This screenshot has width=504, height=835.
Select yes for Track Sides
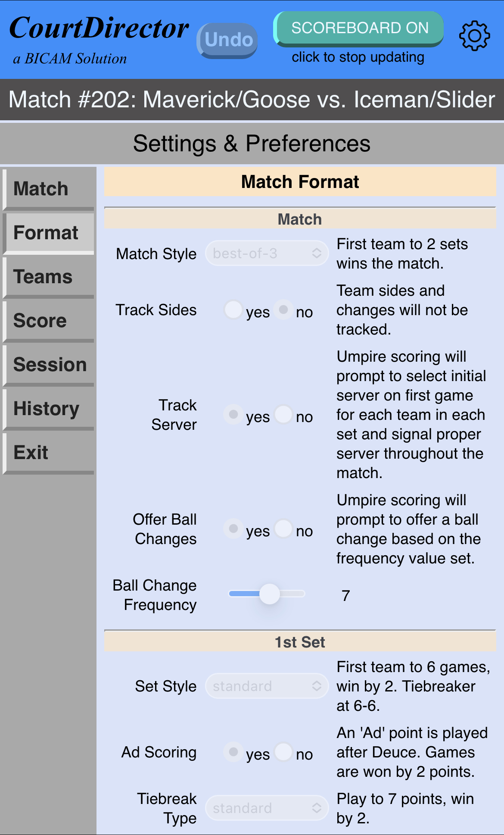(233, 310)
